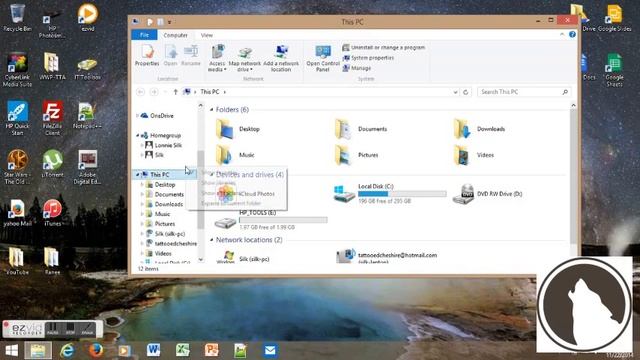The height and width of the screenshot is (360, 640).
Task: Open the Google Sheets desktop shortcut
Action: coord(614,70)
